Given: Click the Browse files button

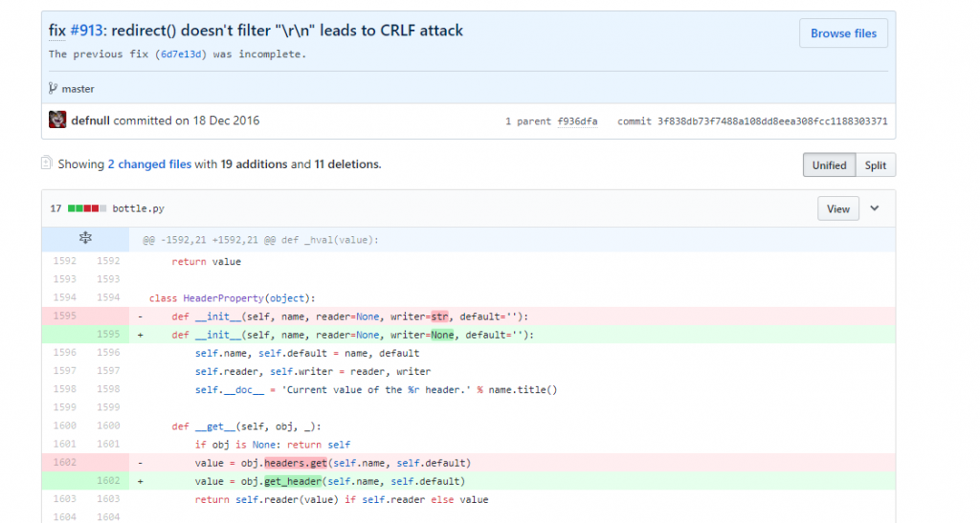Looking at the screenshot, I should [x=843, y=33].
